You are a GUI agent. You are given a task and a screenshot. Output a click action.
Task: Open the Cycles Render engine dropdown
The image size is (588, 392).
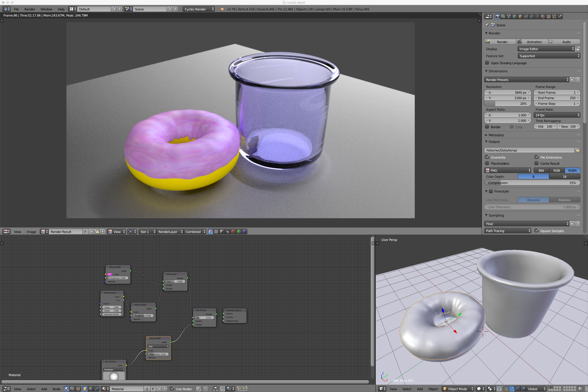(199, 9)
